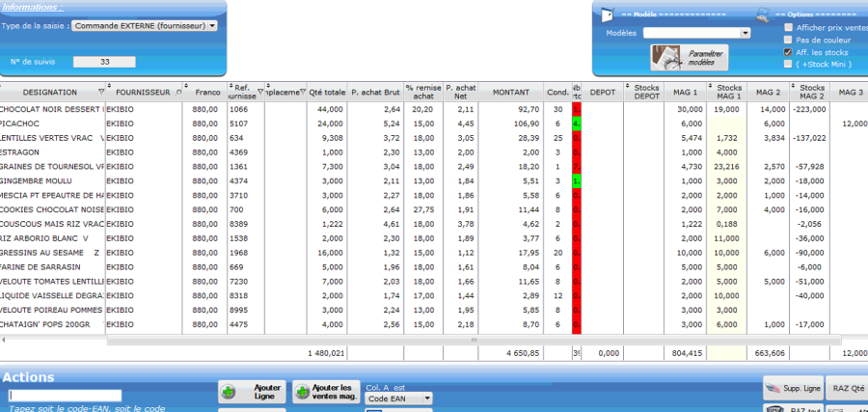Enable the (+Stock Mini) checkbox

click(x=788, y=64)
